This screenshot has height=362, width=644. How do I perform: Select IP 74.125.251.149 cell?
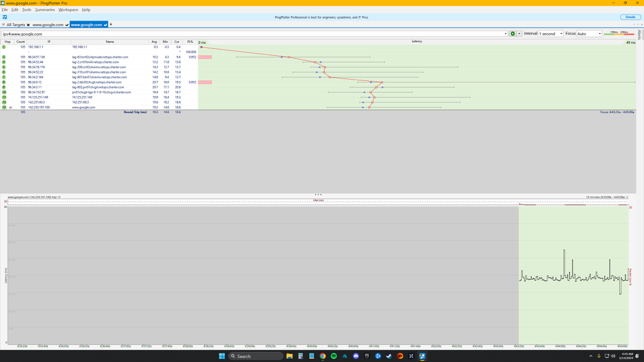(x=38, y=97)
